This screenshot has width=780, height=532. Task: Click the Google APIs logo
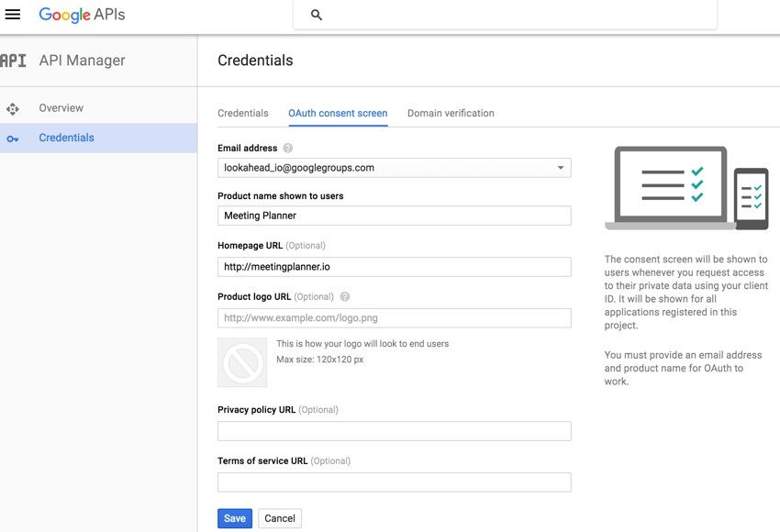click(82, 15)
